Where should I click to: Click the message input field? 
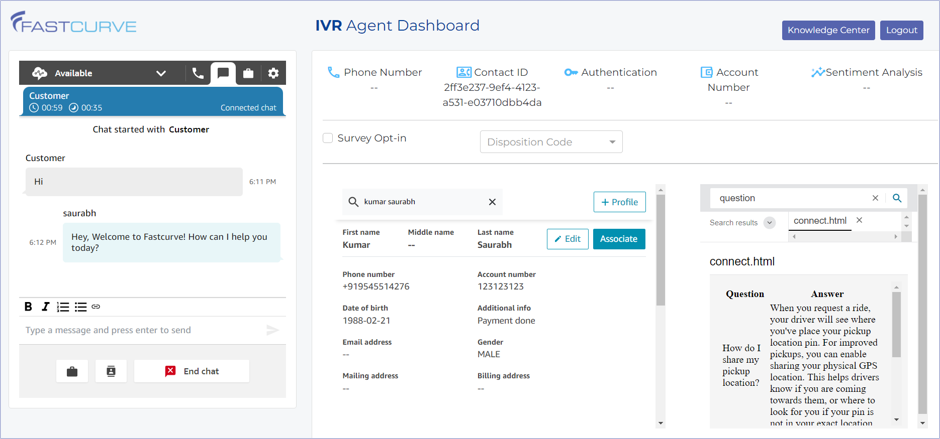pyautogui.click(x=140, y=330)
